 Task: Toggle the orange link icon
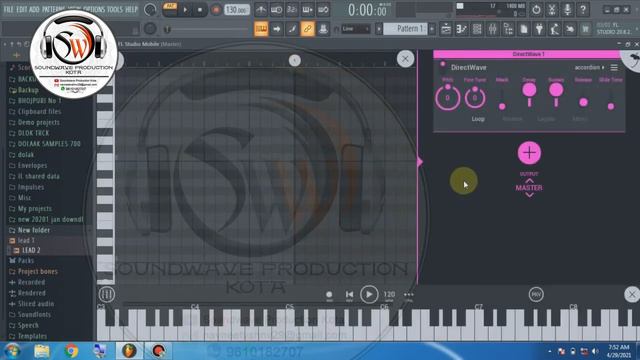coord(307,29)
